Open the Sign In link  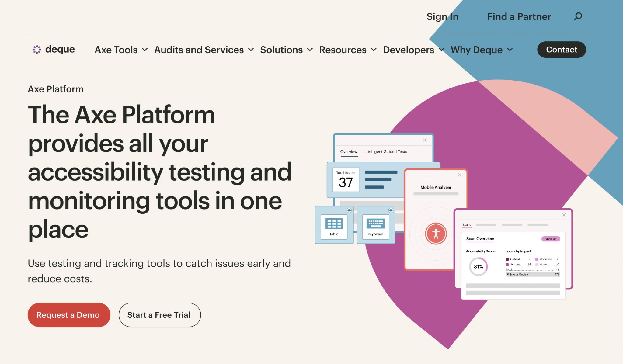tap(442, 16)
